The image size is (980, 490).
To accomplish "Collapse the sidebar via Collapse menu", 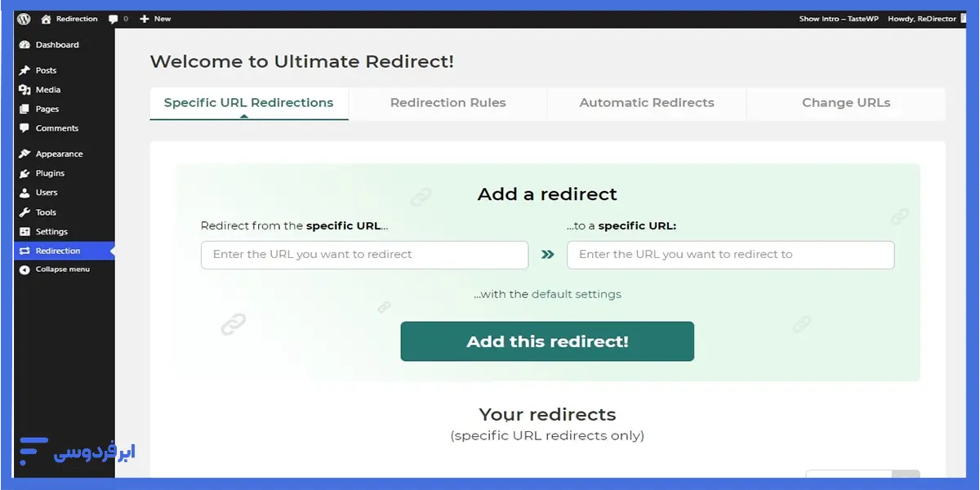I will (x=64, y=269).
